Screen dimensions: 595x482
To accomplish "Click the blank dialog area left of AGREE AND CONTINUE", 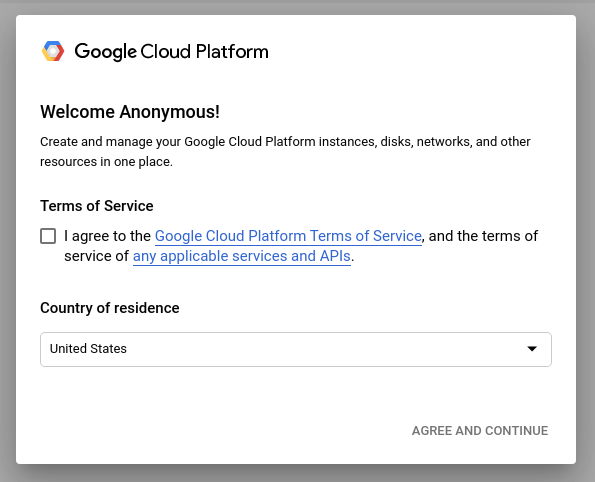I will pyautogui.click(x=212, y=431).
